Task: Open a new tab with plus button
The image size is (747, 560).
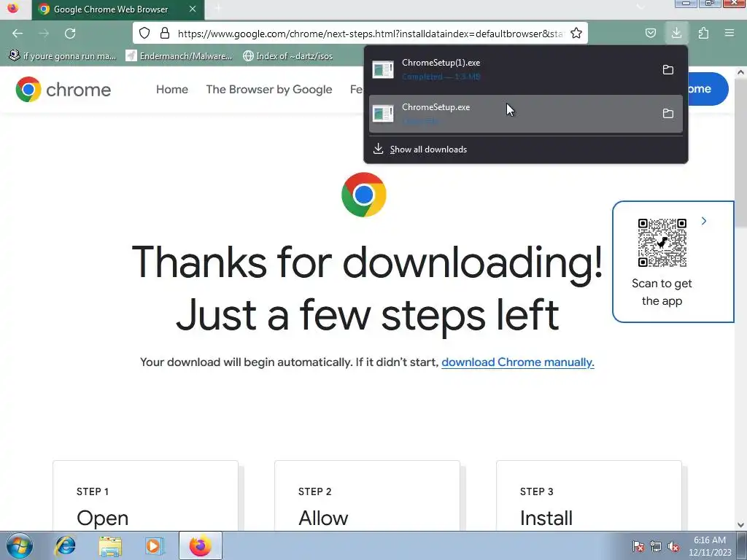Action: point(217,9)
